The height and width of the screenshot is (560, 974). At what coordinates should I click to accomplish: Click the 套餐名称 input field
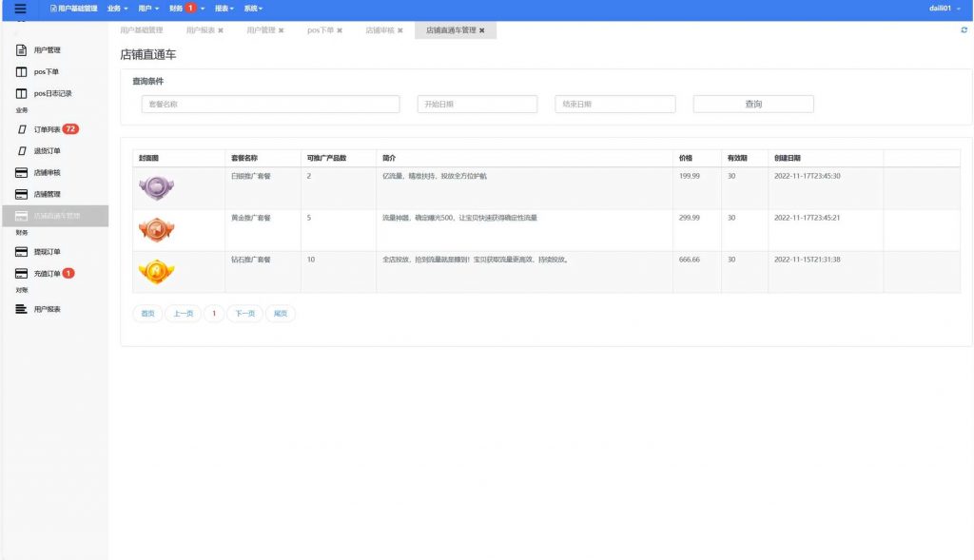tap(270, 105)
